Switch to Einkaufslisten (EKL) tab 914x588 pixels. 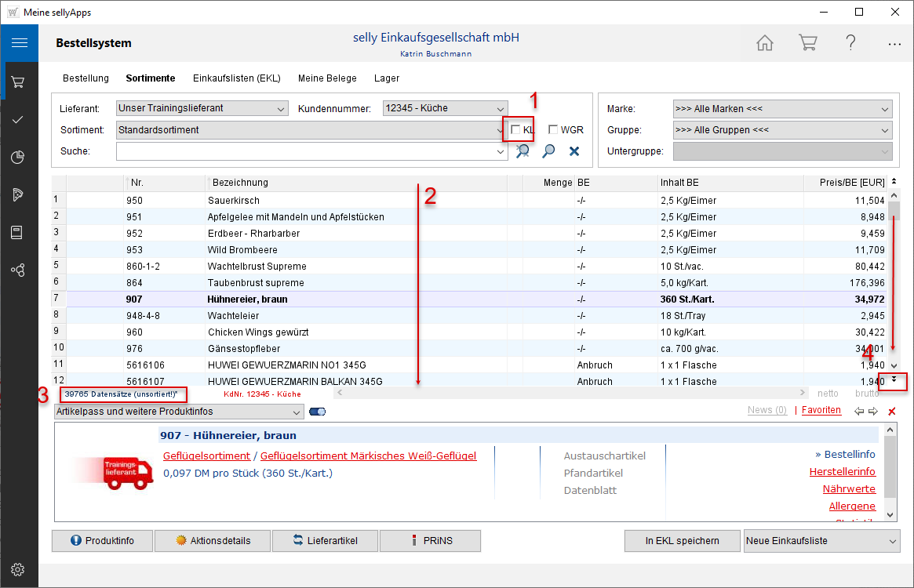[236, 78]
